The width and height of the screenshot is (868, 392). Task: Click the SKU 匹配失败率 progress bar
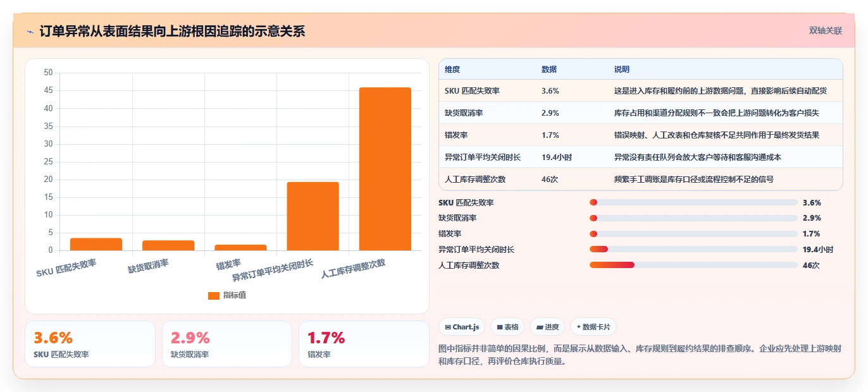coord(693,203)
